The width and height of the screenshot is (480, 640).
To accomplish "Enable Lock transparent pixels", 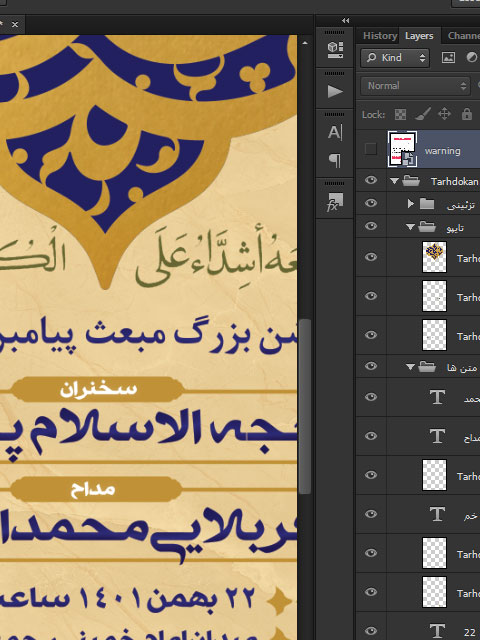I will pyautogui.click(x=400, y=114).
